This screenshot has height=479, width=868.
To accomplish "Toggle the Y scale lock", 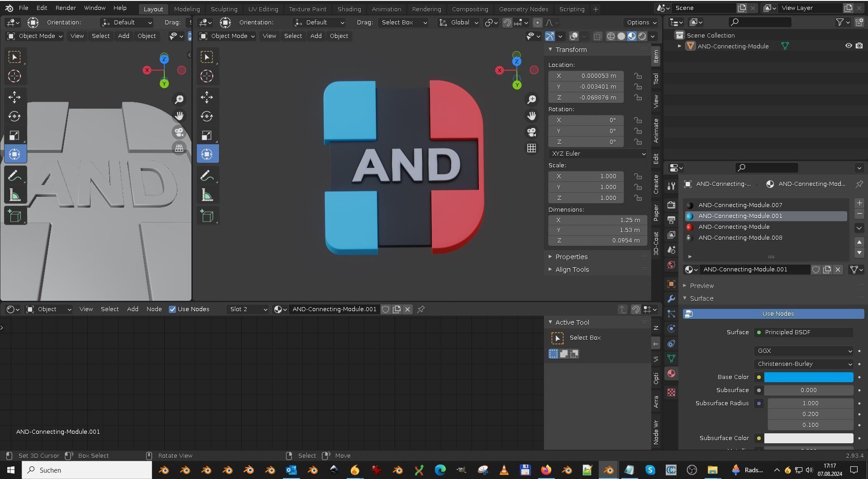I will coord(638,187).
